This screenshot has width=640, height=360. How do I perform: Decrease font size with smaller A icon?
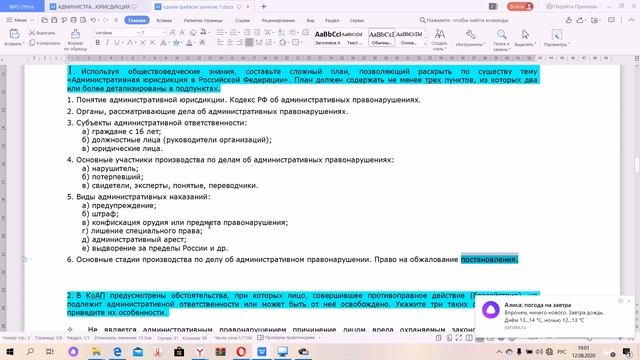tap(182, 32)
